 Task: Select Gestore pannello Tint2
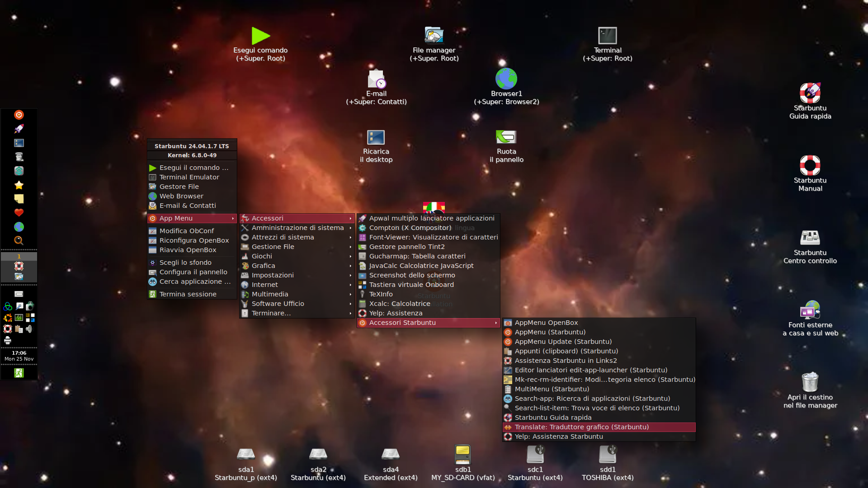[x=429, y=247]
